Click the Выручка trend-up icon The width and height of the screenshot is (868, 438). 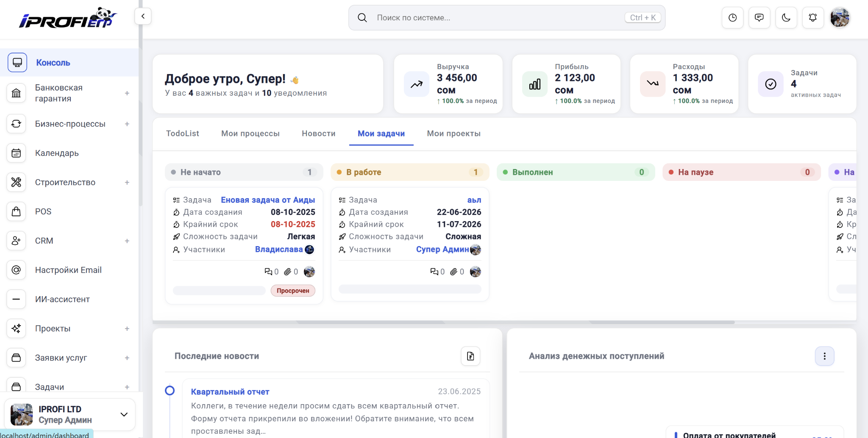pyautogui.click(x=417, y=84)
